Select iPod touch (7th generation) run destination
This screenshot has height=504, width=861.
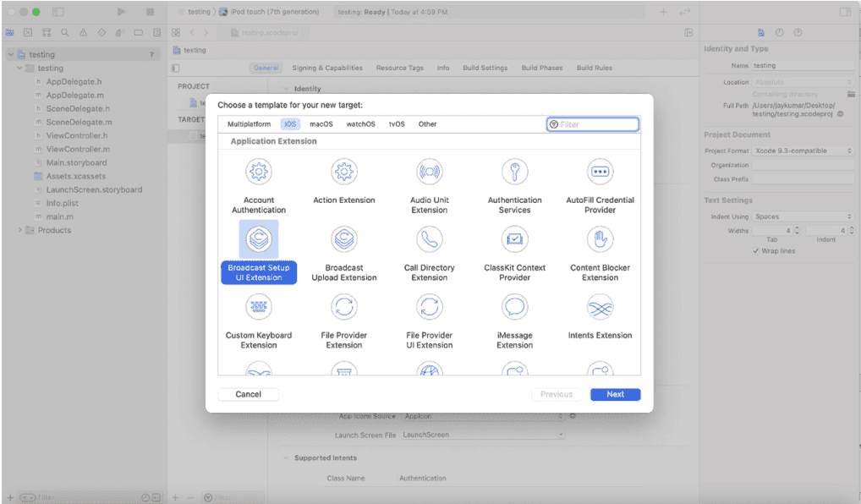point(270,12)
